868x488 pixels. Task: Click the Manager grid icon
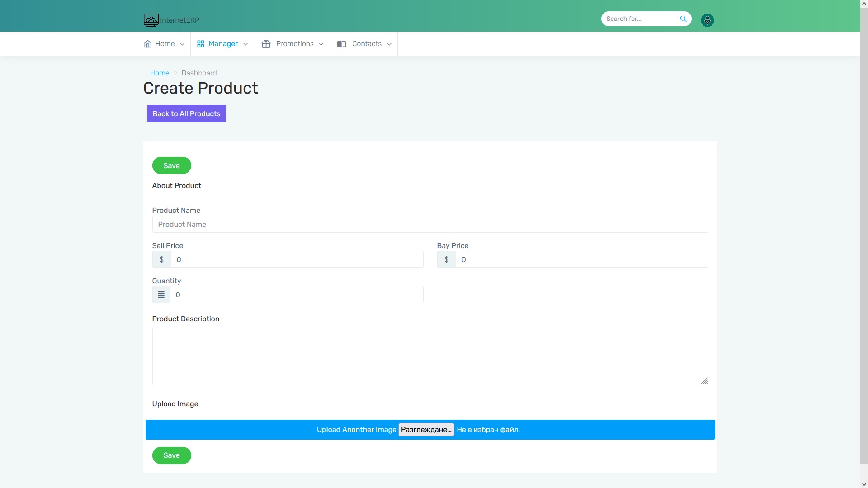point(201,44)
